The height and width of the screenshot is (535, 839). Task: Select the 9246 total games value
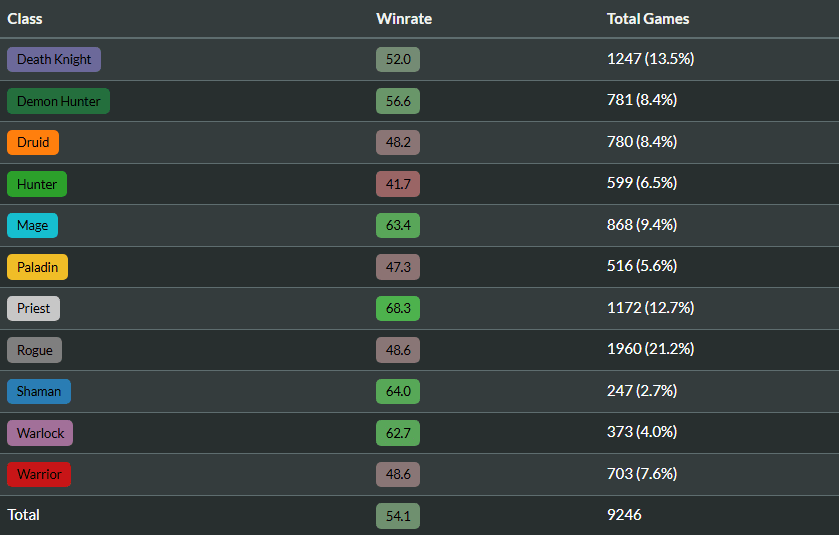pos(624,515)
